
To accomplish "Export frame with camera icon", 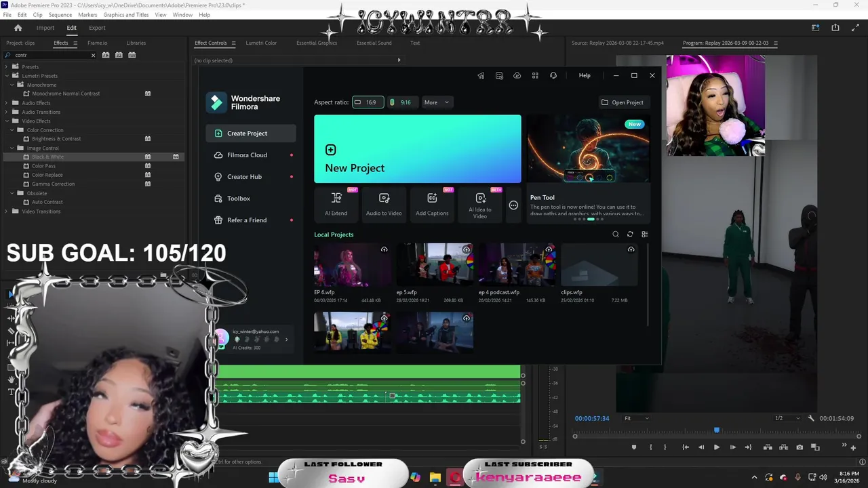I will (x=800, y=447).
